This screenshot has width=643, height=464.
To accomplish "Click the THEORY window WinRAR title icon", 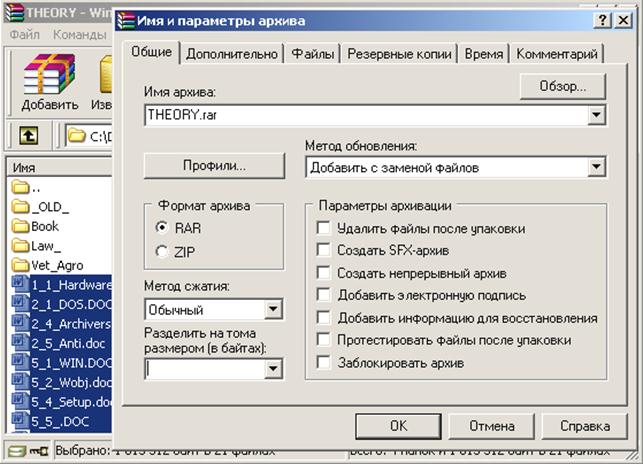I will [14, 13].
